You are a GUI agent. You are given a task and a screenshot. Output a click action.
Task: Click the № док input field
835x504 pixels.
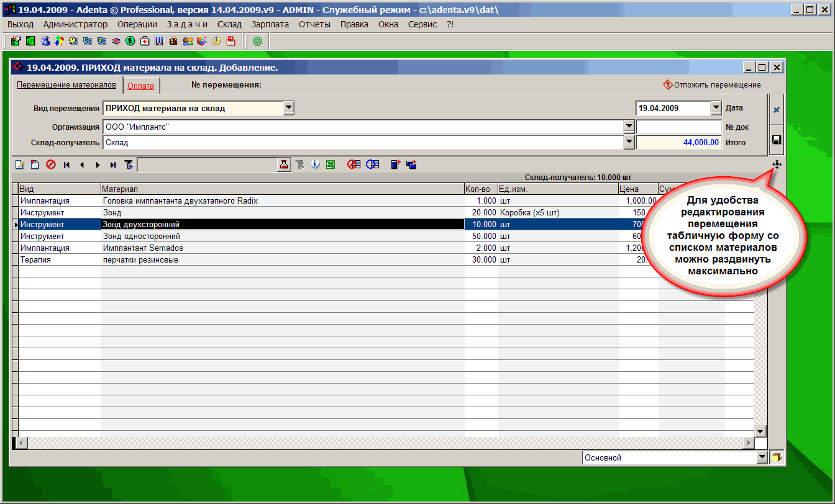coord(679,127)
